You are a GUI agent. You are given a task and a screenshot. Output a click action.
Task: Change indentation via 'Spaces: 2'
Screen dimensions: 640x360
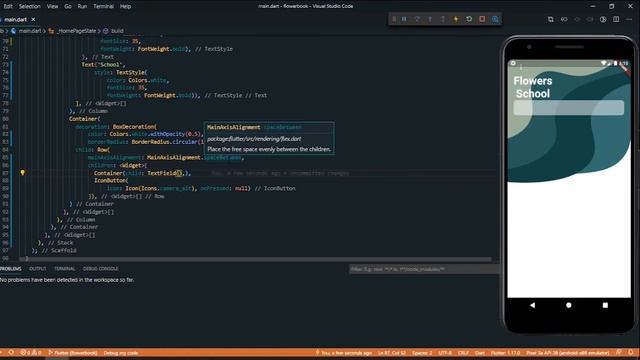422,353
